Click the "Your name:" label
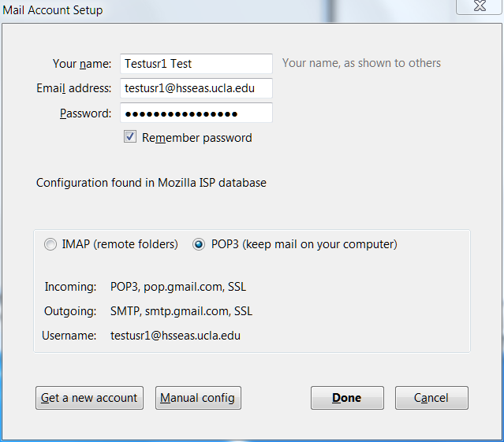The width and height of the screenshot is (504, 442). click(82, 64)
